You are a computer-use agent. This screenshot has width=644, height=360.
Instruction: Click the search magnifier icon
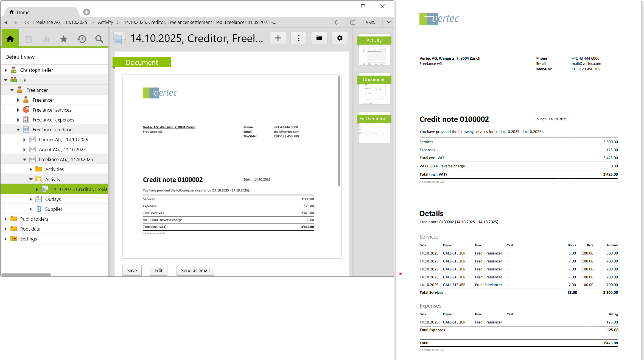click(99, 39)
